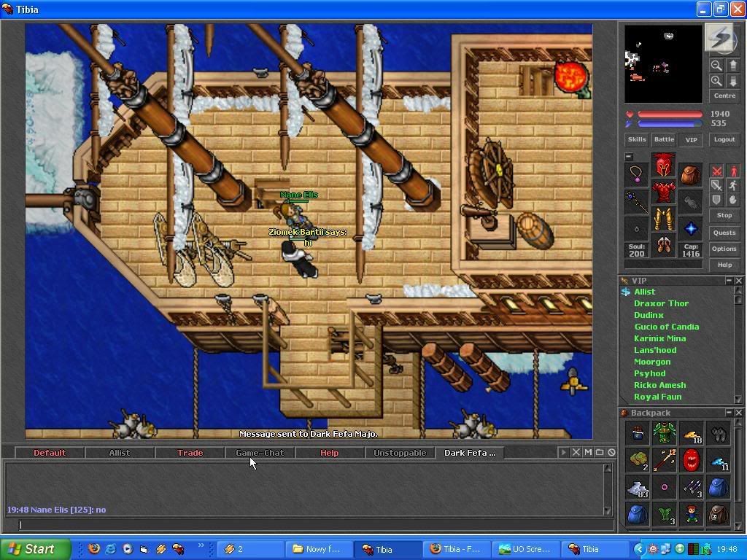Viewport: 747px width, 560px height.
Task: Show server messages with M button
Action: pyautogui.click(x=588, y=452)
